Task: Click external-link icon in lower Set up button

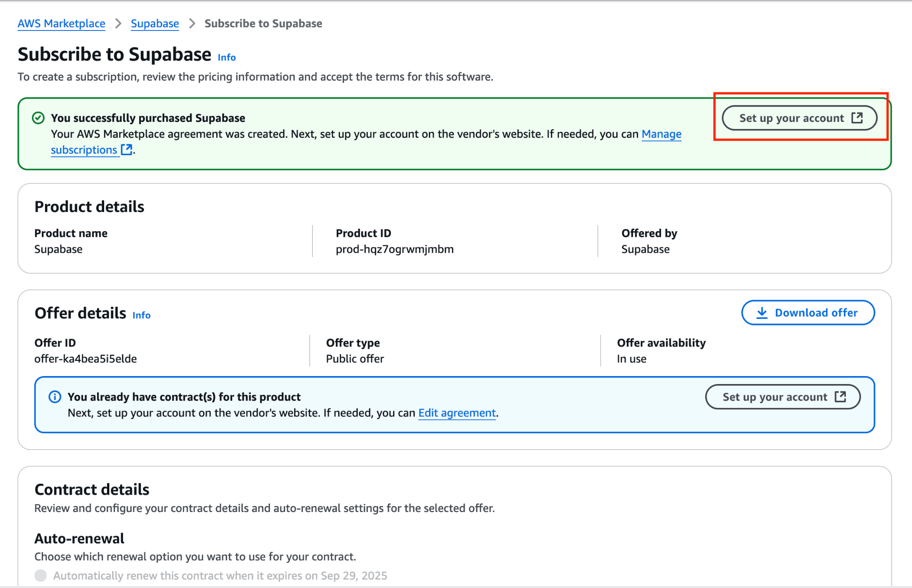Action: click(840, 397)
